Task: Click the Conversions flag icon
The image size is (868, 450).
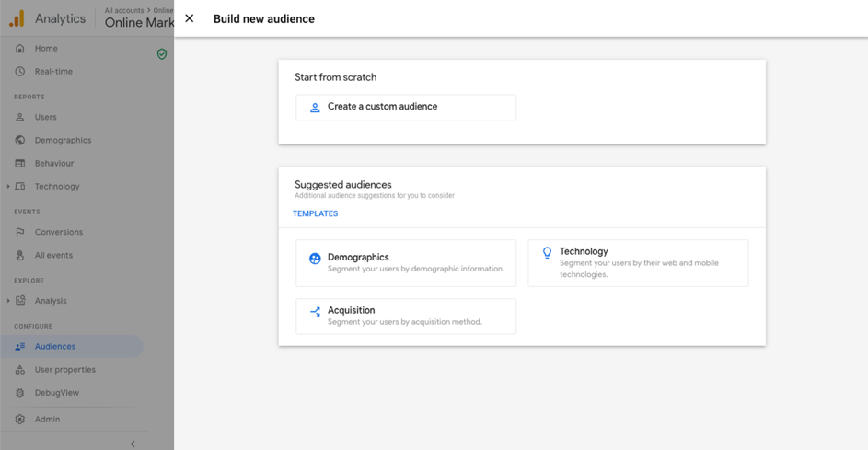Action: [20, 233]
